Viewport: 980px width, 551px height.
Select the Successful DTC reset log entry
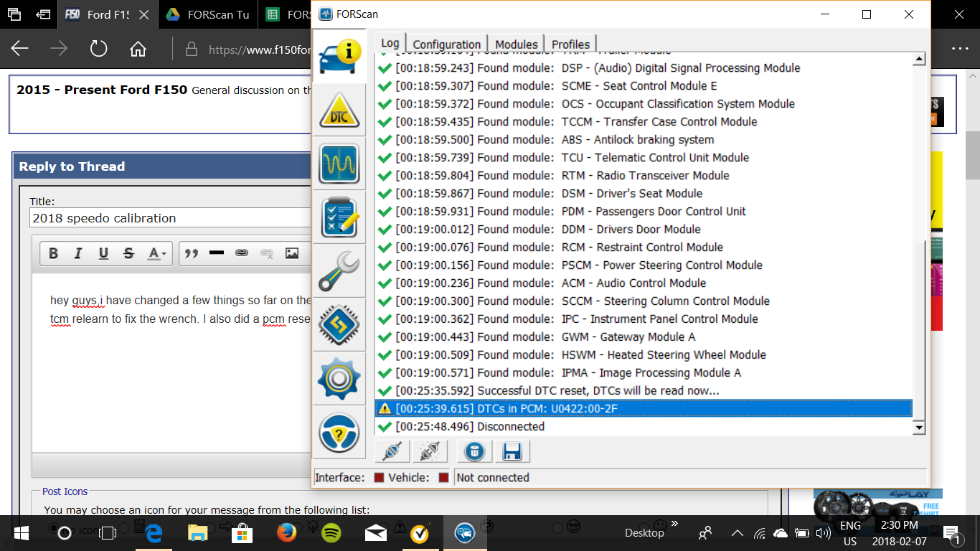click(644, 390)
